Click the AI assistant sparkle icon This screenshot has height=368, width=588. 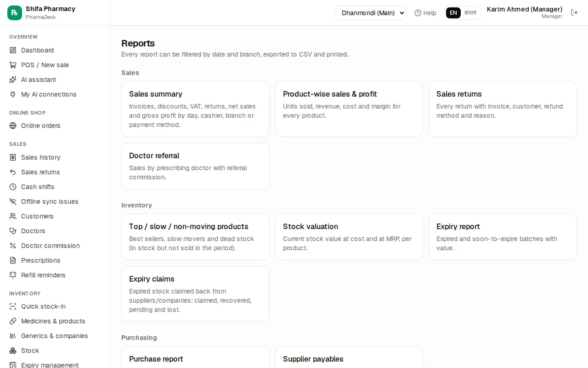click(x=13, y=80)
